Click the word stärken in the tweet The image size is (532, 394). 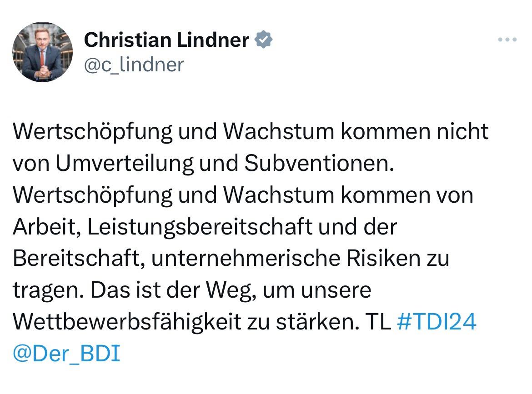pos(314,322)
